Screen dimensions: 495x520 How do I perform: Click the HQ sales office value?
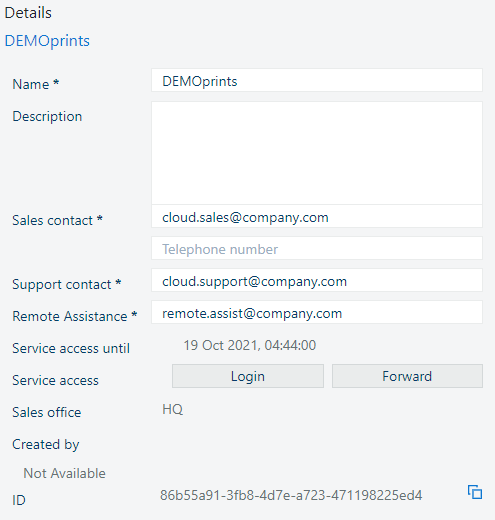172,409
